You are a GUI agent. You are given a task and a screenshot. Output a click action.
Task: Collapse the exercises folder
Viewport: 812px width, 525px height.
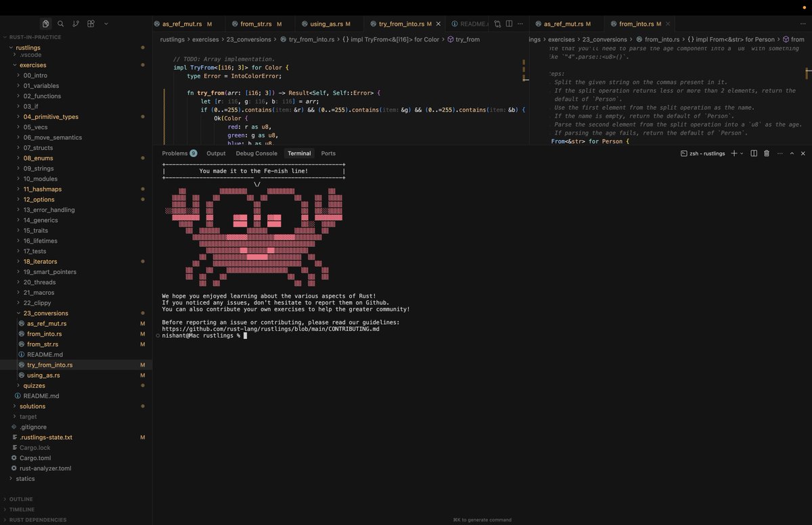(33, 65)
